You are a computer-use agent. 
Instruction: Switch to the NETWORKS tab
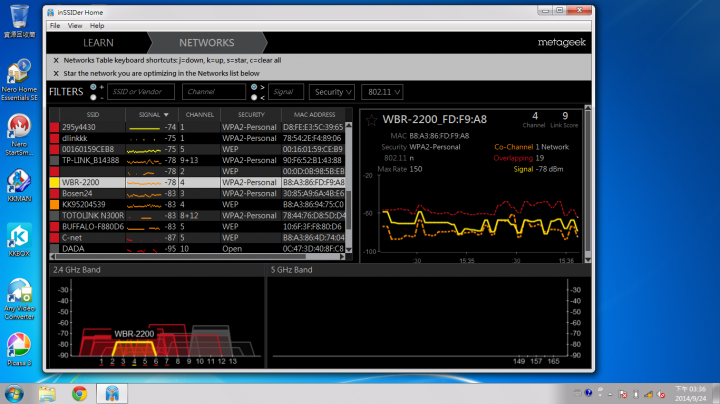pos(207,43)
